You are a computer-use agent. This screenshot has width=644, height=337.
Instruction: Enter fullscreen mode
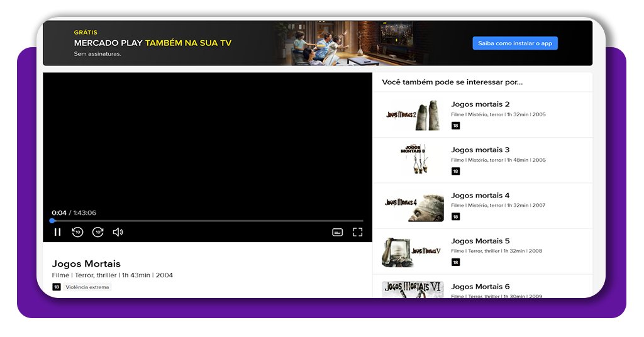coord(358,233)
